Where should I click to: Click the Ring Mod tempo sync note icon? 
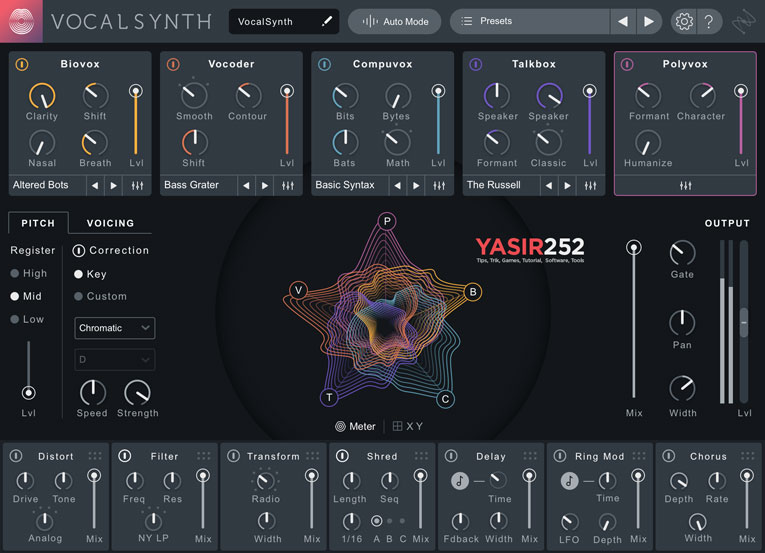(x=569, y=481)
